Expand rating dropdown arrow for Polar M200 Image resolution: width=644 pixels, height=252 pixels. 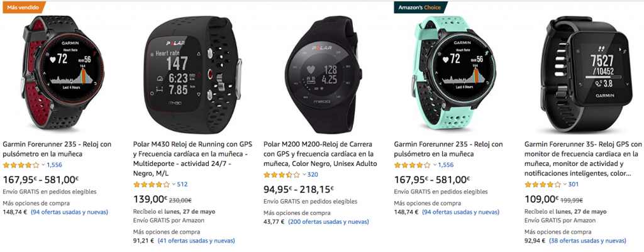point(303,175)
